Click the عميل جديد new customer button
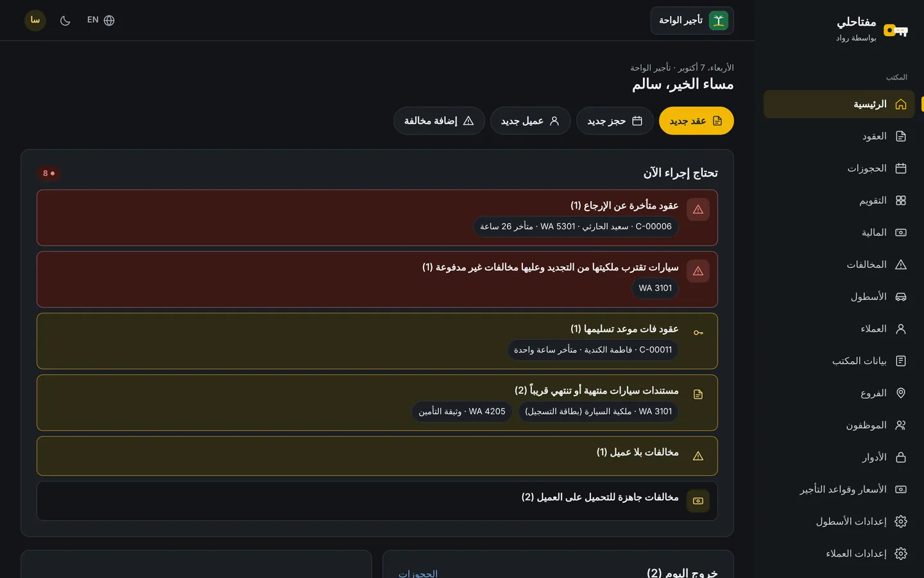This screenshot has height=578, width=924. pos(530,121)
